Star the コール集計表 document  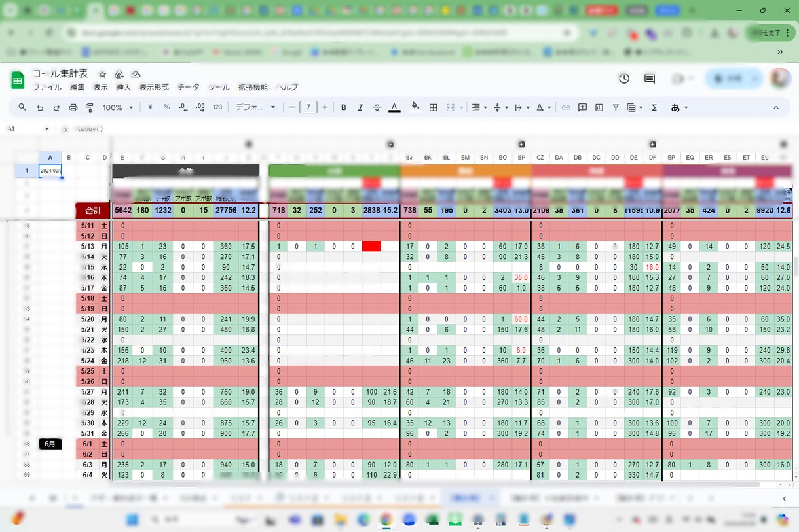tap(103, 74)
